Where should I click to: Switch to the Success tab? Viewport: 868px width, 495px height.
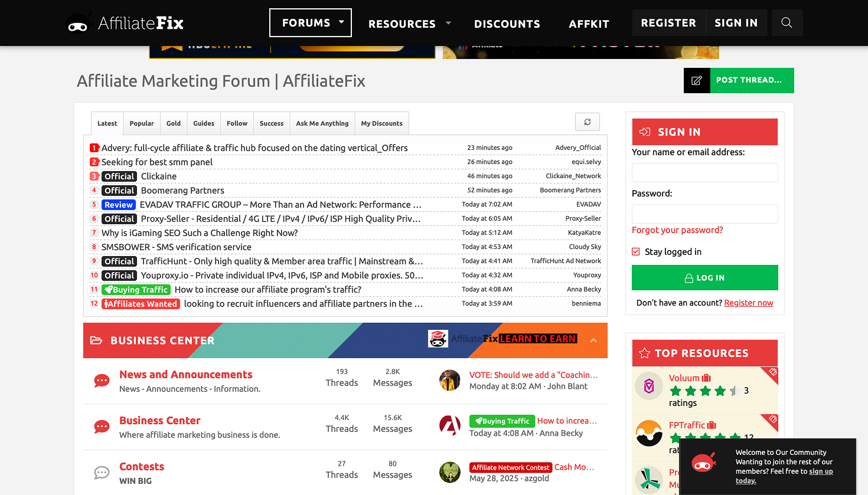(x=272, y=123)
